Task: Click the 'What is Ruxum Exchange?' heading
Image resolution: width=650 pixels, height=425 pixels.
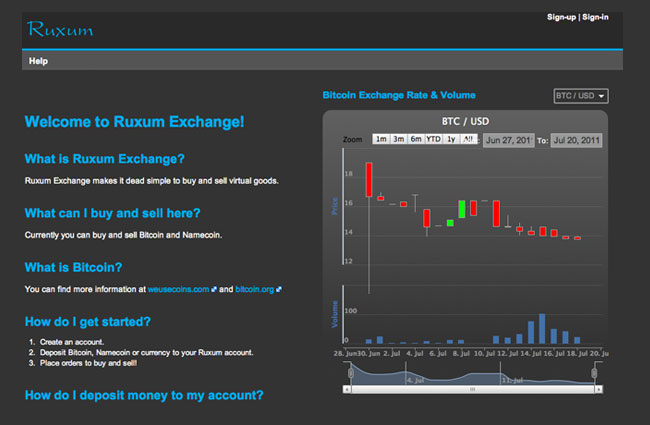Action: click(104, 159)
